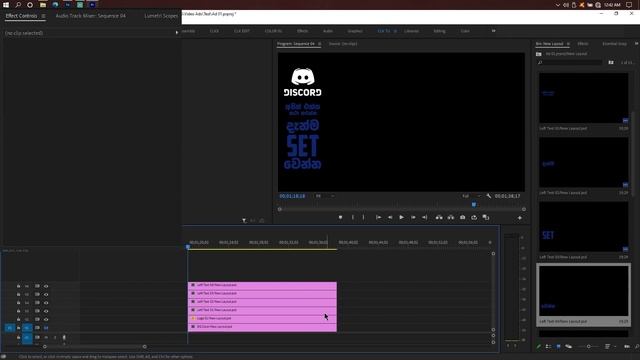
Task: Open Program monitor panel menu
Action: point(320,44)
